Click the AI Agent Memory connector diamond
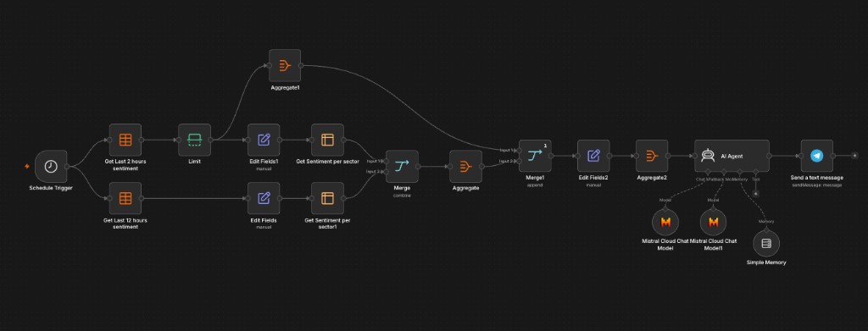 point(740,173)
